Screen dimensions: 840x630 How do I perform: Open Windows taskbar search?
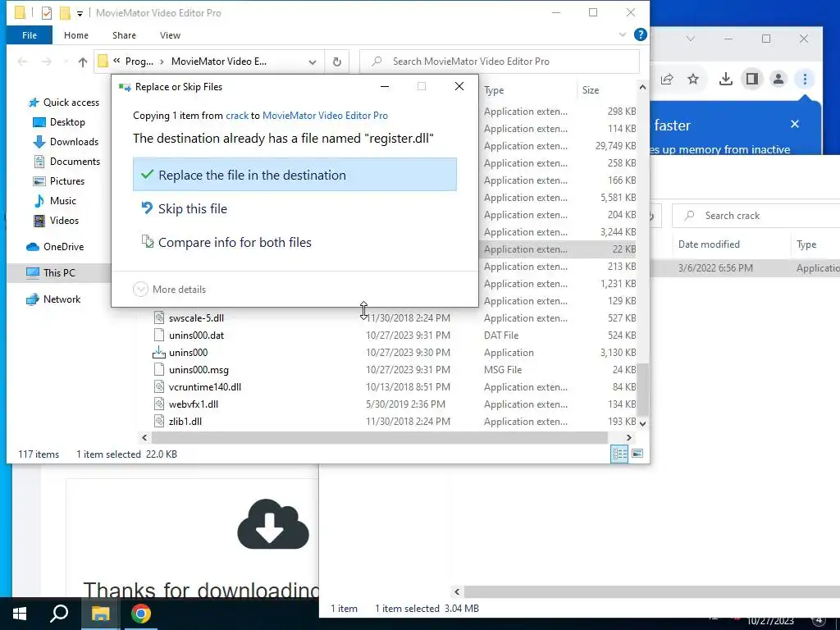[59, 614]
